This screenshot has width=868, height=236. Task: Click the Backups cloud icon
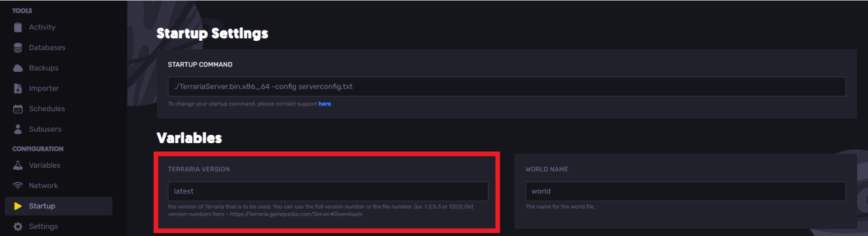[17, 68]
